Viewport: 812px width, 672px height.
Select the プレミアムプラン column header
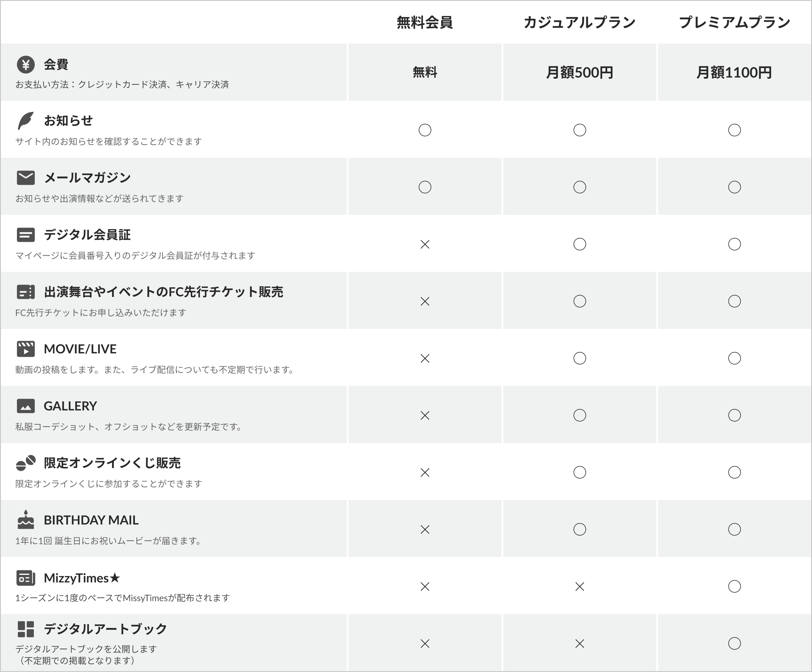pyautogui.click(x=734, y=22)
